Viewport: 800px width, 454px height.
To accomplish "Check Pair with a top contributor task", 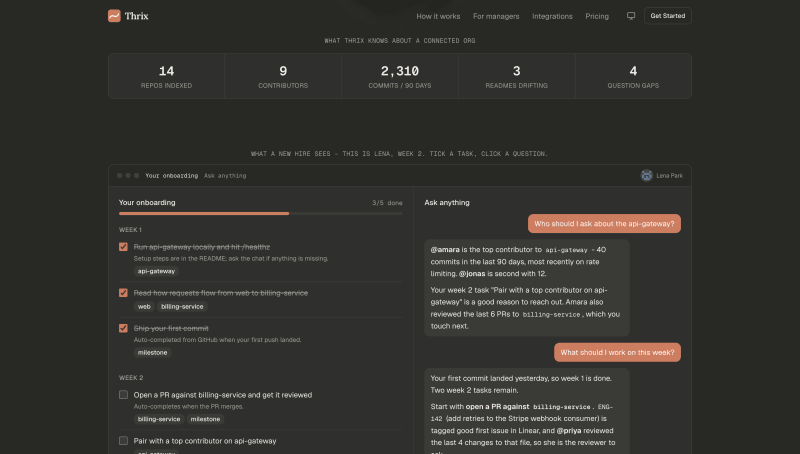I will coord(123,441).
